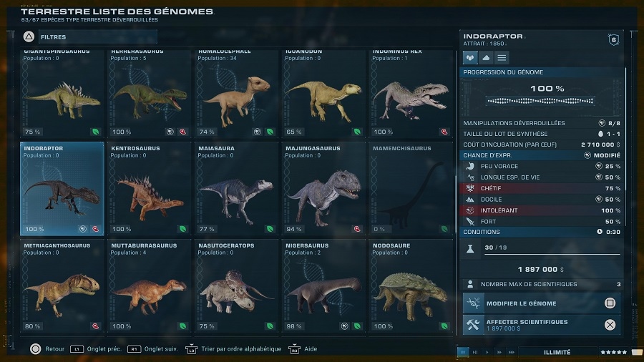The width and height of the screenshot is (644, 362).
Task: Pause the game time
Action: 463,352
